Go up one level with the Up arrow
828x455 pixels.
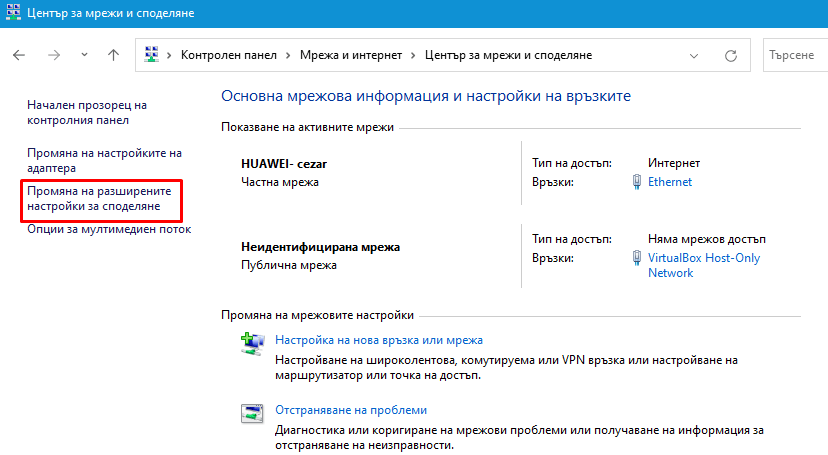(x=114, y=55)
